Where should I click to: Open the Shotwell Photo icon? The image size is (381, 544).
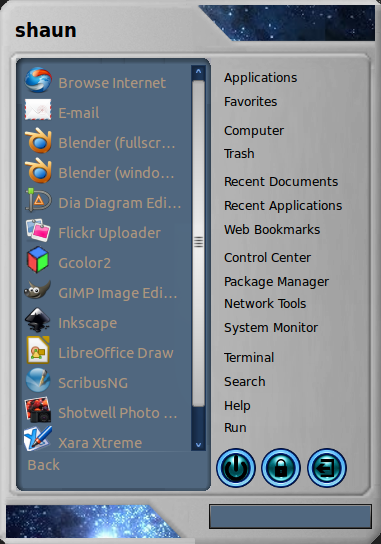click(x=37, y=410)
